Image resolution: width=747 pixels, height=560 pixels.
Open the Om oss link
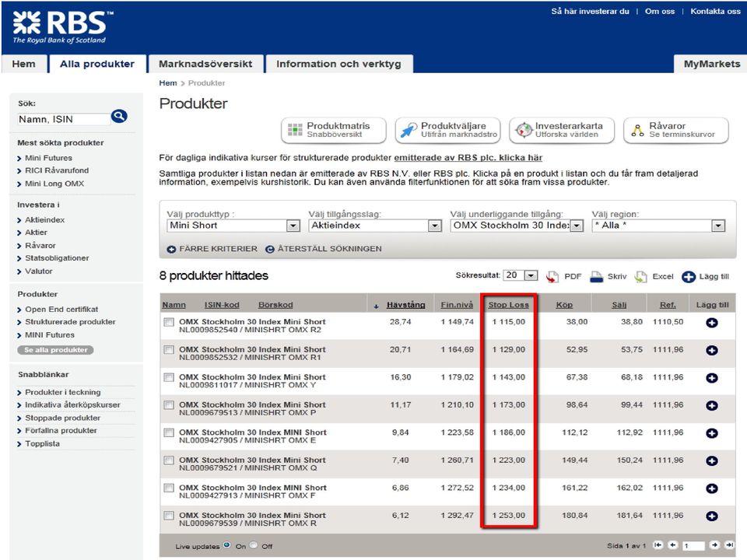[660, 12]
